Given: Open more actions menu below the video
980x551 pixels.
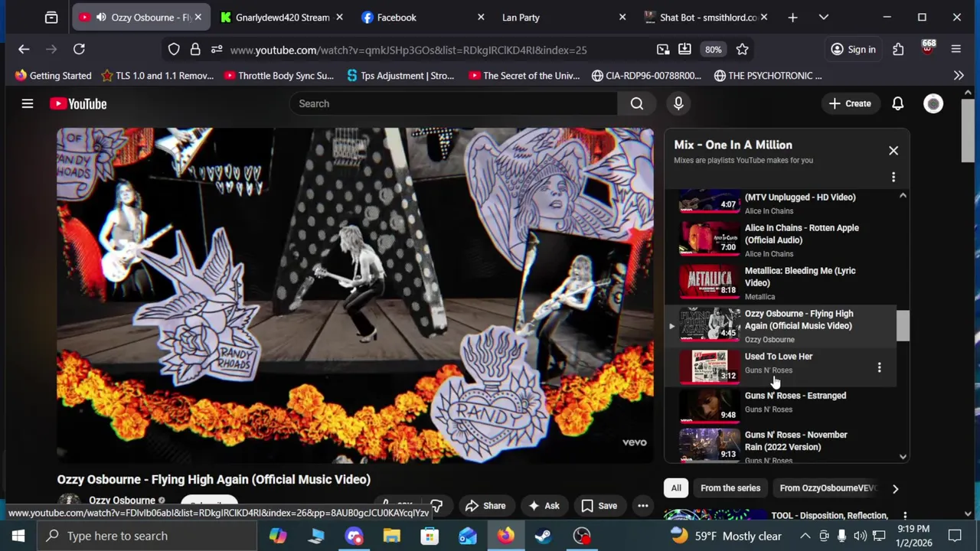Looking at the screenshot, I should tap(643, 506).
